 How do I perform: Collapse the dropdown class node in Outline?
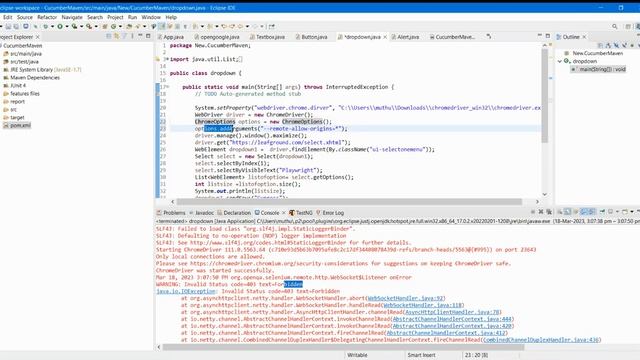[x=560, y=61]
